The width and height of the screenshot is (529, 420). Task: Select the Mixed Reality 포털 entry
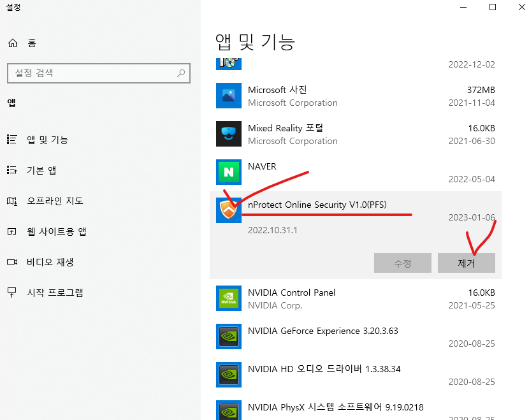[356, 134]
